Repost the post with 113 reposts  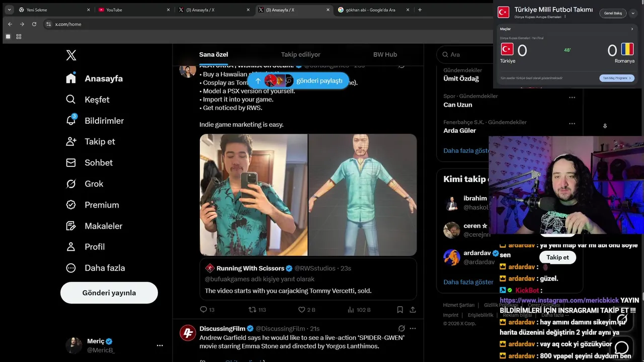253,310
